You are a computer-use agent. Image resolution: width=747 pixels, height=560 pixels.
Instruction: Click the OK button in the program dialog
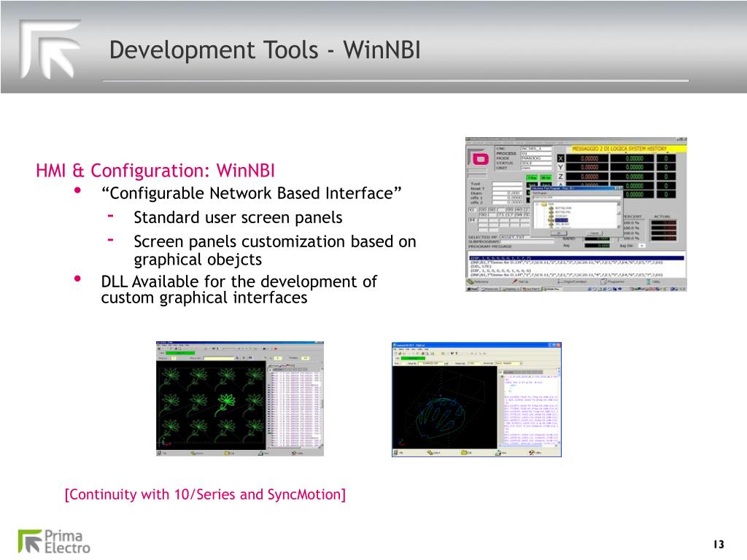tap(558, 233)
